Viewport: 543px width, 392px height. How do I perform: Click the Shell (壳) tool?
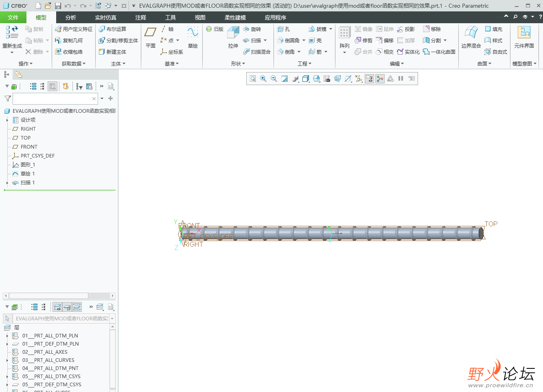[x=315, y=41]
